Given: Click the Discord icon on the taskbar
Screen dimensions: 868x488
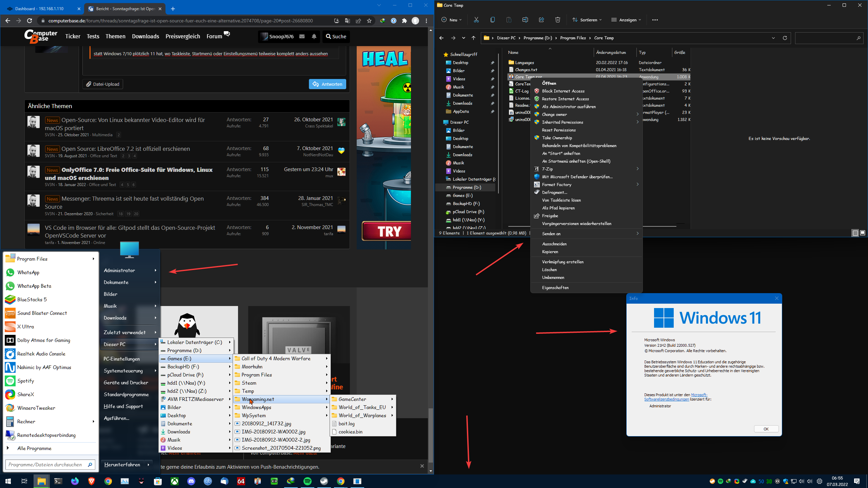Looking at the screenshot, I should click(191, 481).
